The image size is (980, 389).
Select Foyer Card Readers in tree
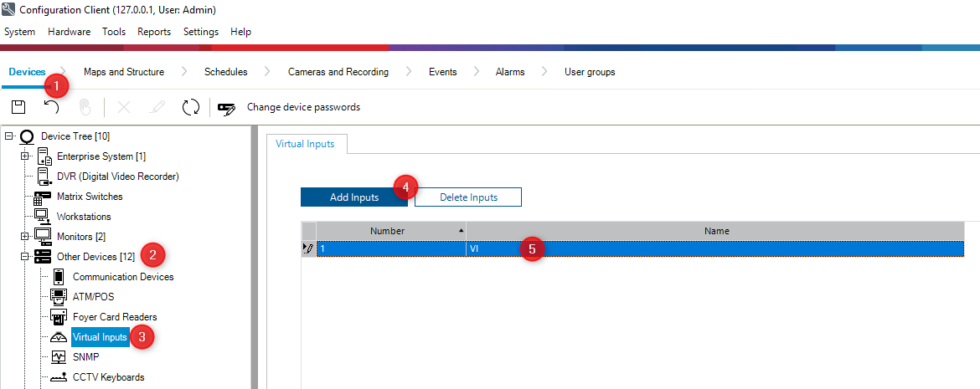click(115, 317)
